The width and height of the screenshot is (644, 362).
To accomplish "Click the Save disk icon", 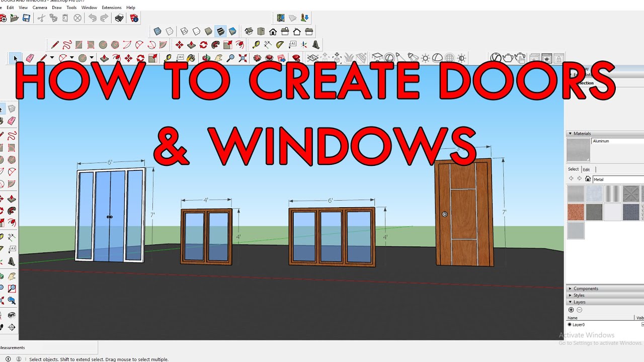I will click(26, 18).
